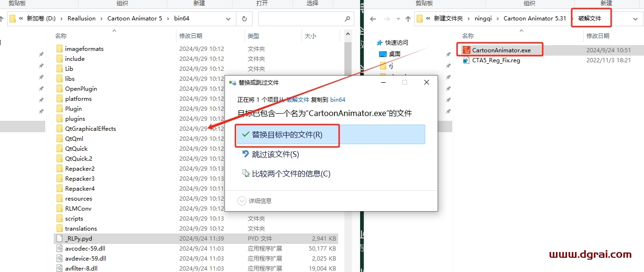
Task: Open the 桌面 desktop item in the navigation pane
Action: point(394,54)
